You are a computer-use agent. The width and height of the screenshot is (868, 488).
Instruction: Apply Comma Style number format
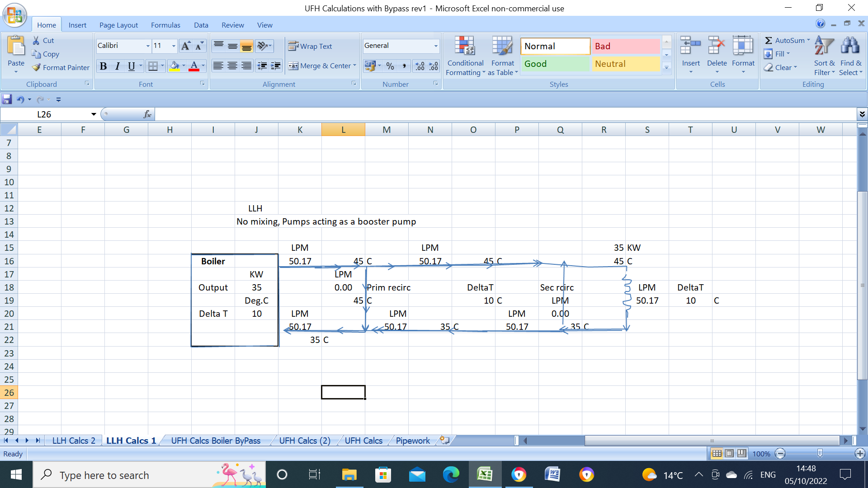[x=404, y=66]
